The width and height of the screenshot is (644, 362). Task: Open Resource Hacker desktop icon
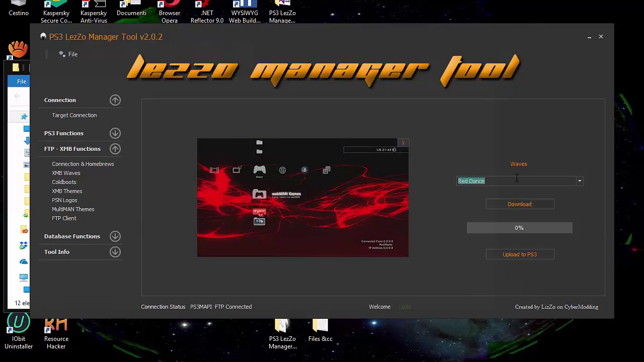pos(56,333)
